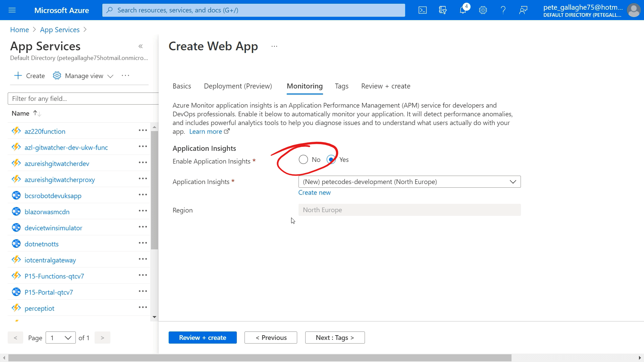This screenshot has height=362, width=644.
Task: Open row menu for iotcentralgateway
Action: pos(143,259)
